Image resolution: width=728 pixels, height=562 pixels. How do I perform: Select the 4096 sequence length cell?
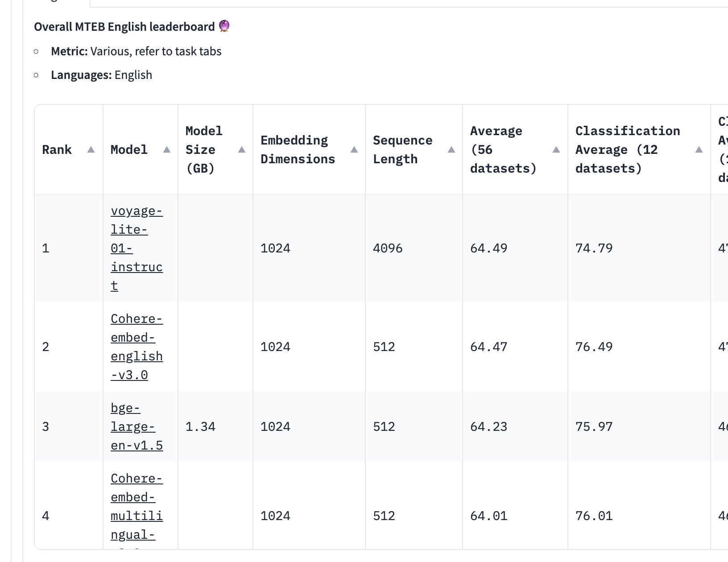point(388,248)
